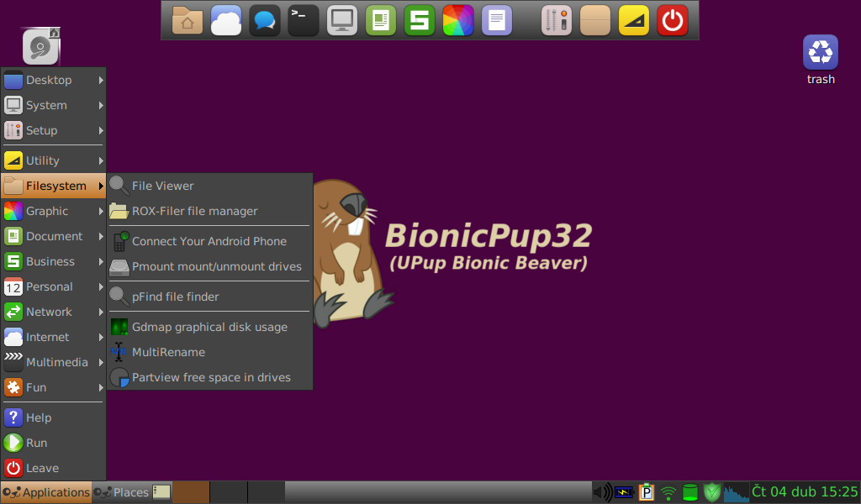This screenshot has width=861, height=504.
Task: Open the green S application in the dock
Action: 419,19
